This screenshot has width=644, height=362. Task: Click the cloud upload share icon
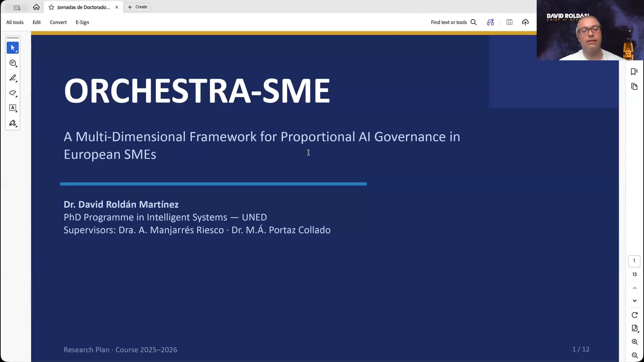(x=525, y=22)
